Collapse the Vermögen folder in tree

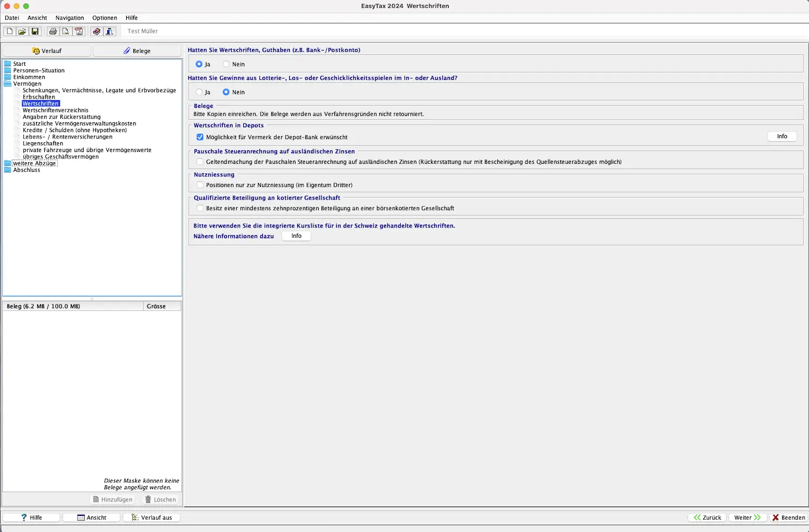[x=8, y=84]
